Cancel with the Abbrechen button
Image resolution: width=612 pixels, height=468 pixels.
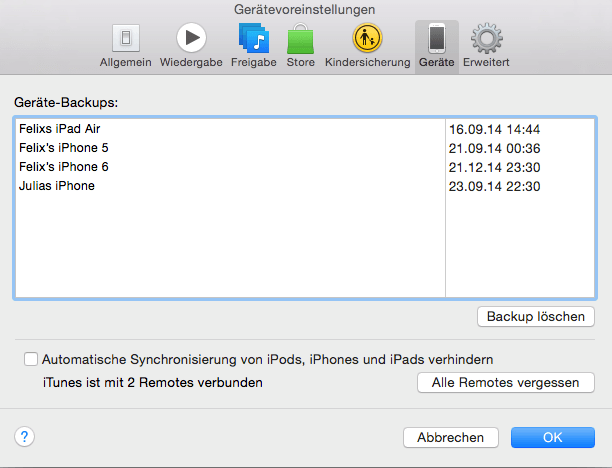450,437
